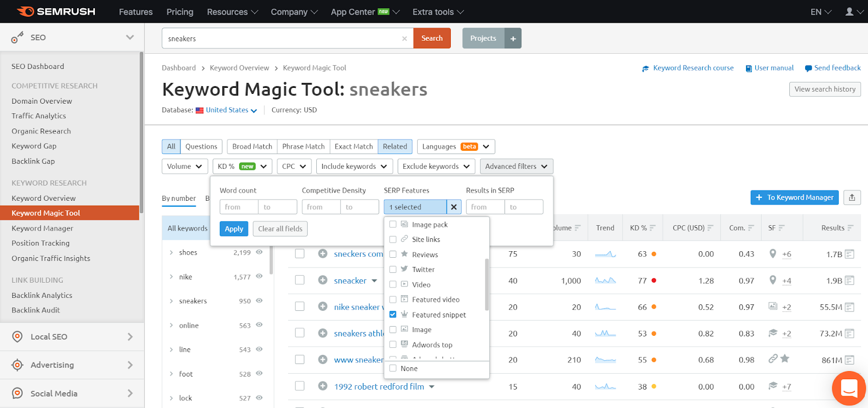Toggle visibility of shoes keyword group
Screen dimensions: 868x408
(x=259, y=252)
